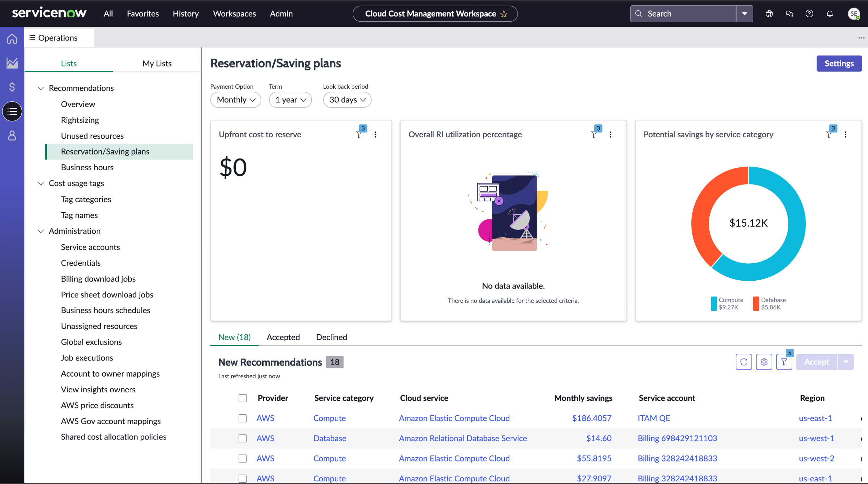Open the SE user avatar menu
Image resolution: width=868 pixels, height=484 pixels.
coord(854,14)
